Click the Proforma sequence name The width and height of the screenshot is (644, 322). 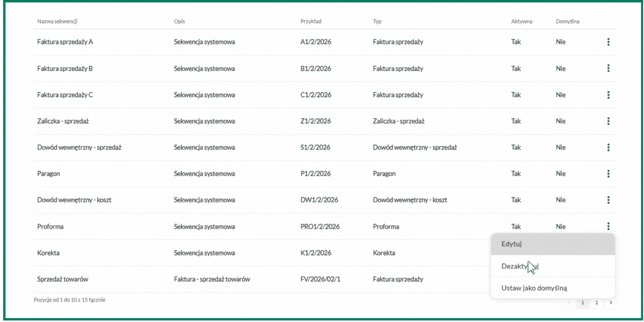pos(50,226)
